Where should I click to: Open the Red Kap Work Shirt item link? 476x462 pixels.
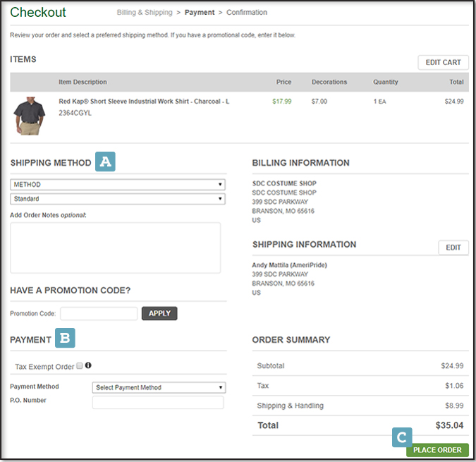coord(144,102)
